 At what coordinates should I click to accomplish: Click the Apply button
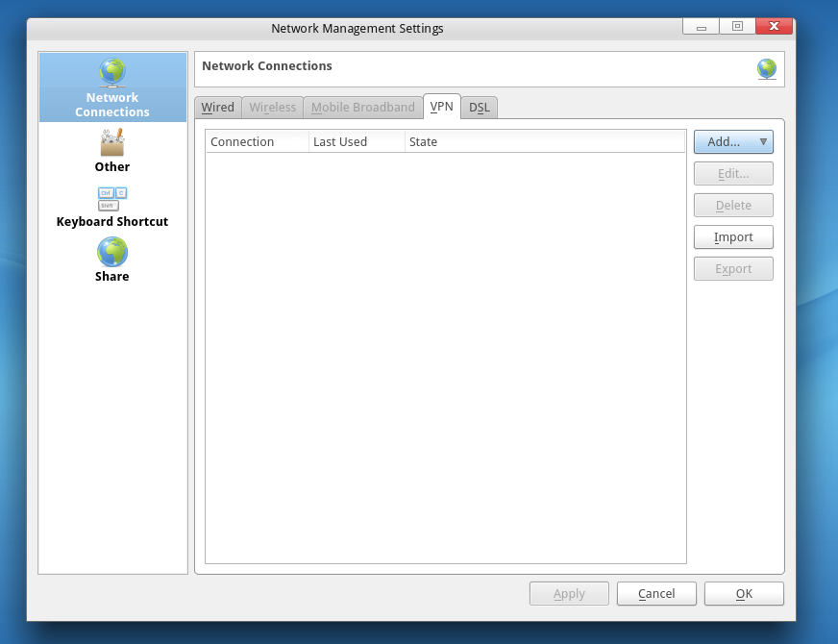click(569, 594)
